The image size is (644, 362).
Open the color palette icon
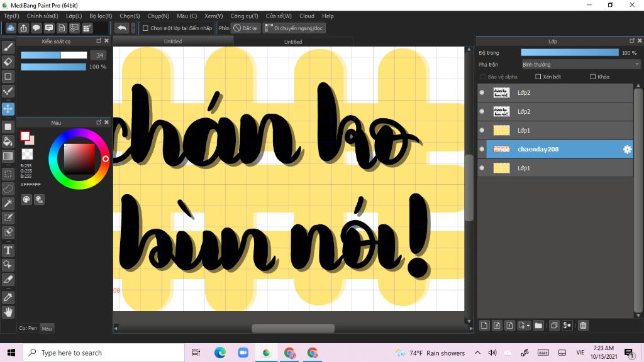(26, 199)
